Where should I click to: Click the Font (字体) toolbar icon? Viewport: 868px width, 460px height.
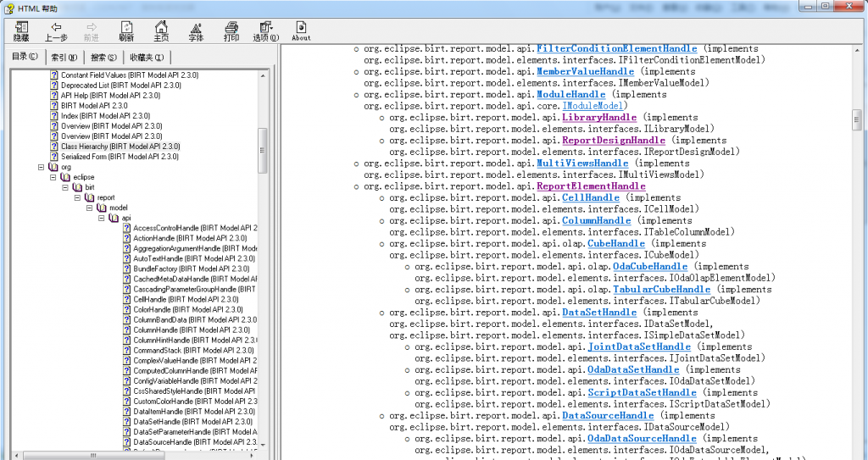[196, 31]
